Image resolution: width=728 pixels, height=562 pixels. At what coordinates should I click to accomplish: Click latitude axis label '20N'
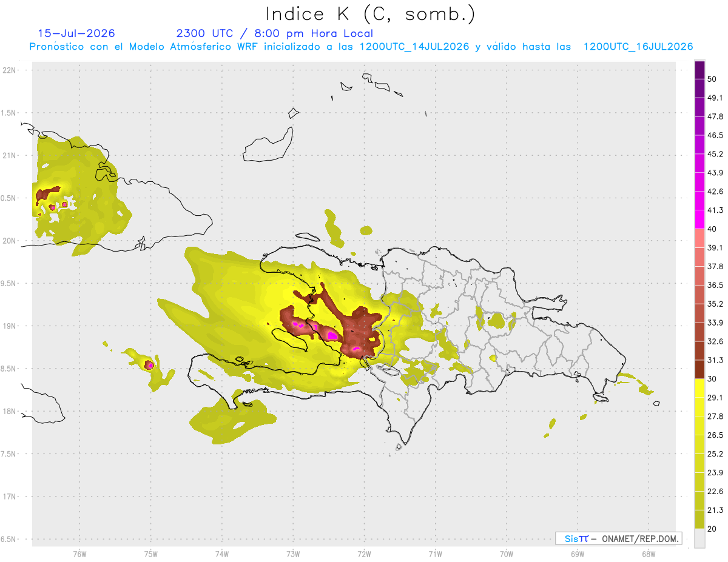coord(10,241)
